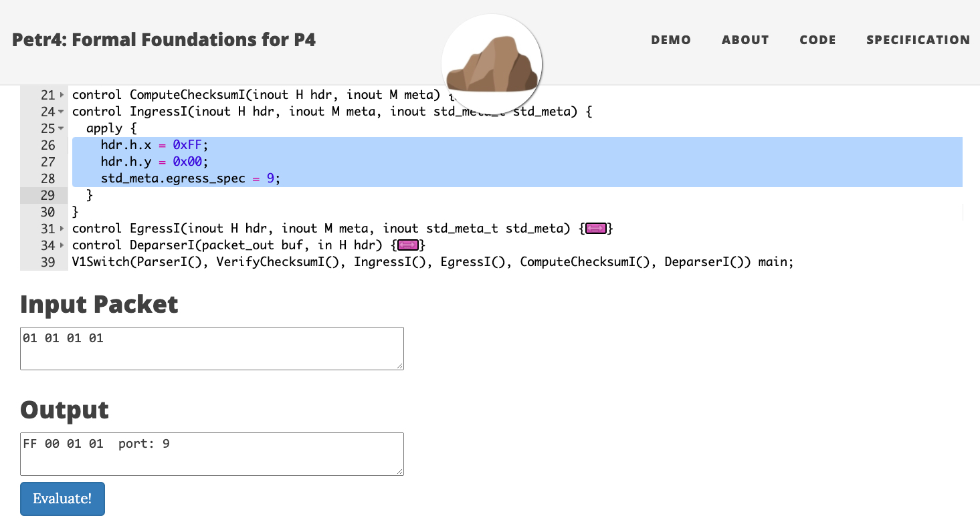Open the DEMO nav item
This screenshot has height=524, width=980.
pos(671,40)
